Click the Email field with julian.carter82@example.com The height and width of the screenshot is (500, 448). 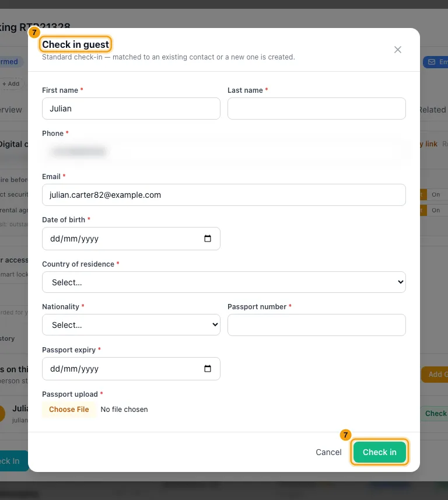point(224,195)
